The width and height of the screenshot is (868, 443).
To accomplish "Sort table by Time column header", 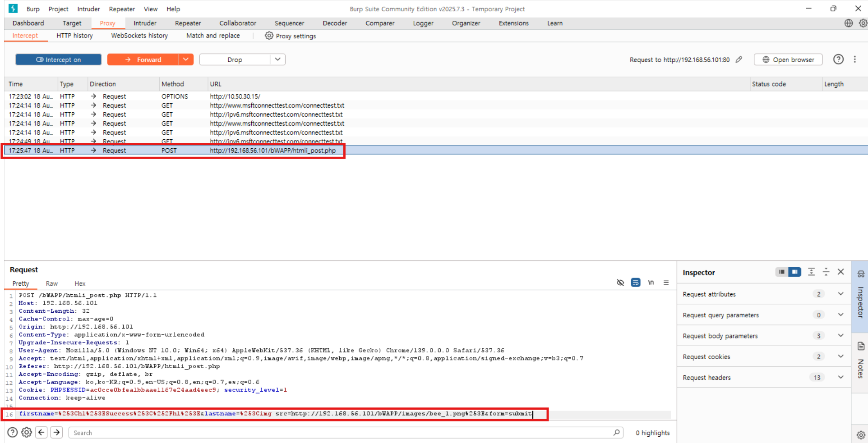I will (x=32, y=84).
